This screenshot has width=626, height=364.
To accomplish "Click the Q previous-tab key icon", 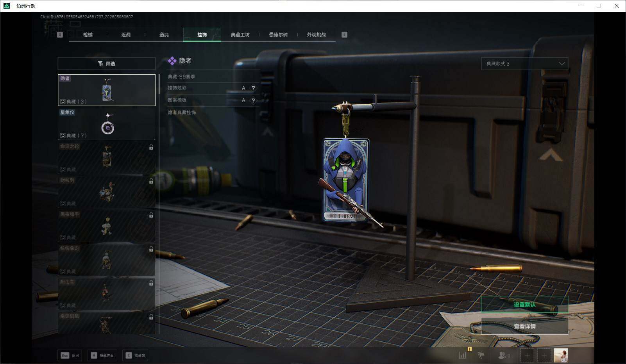I will pyautogui.click(x=60, y=35).
